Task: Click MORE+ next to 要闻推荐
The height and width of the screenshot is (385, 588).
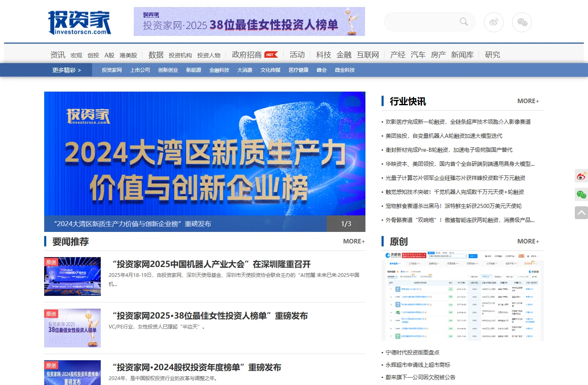Action: click(x=354, y=241)
